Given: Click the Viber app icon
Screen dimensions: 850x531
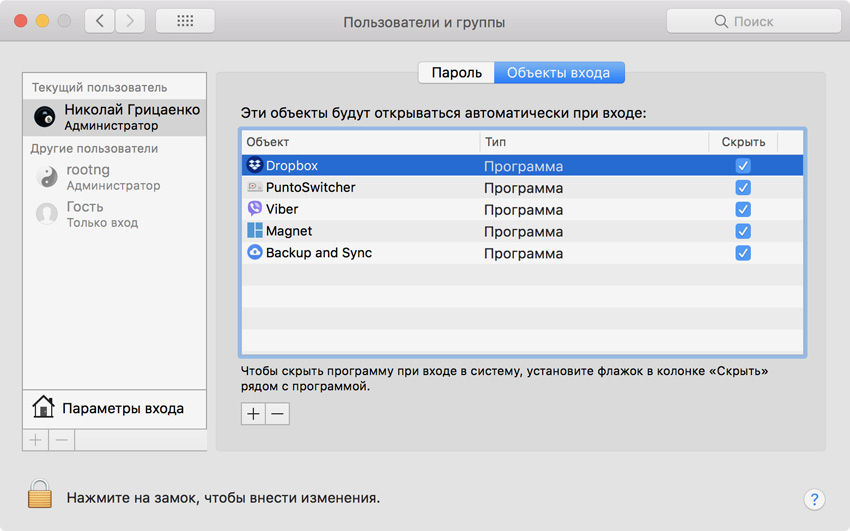Looking at the screenshot, I should pyautogui.click(x=255, y=209).
